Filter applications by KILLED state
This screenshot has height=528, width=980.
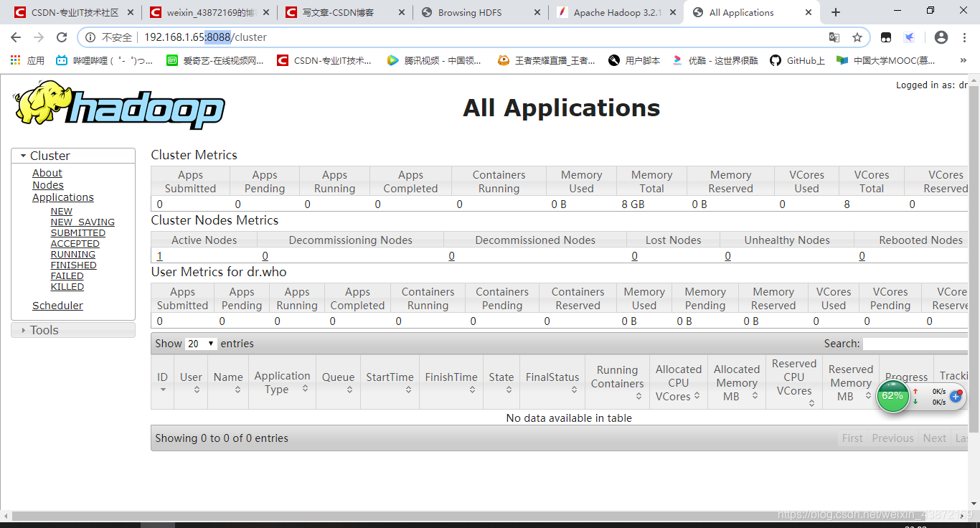coord(67,287)
